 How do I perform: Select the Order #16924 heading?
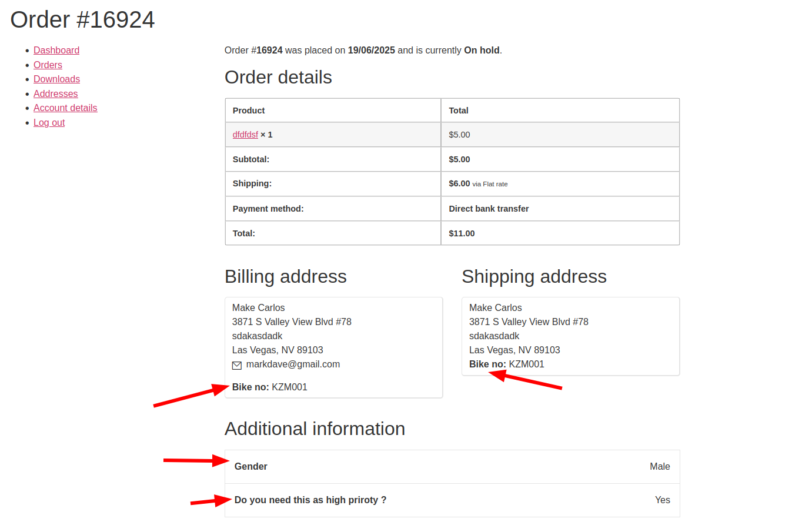click(82, 19)
